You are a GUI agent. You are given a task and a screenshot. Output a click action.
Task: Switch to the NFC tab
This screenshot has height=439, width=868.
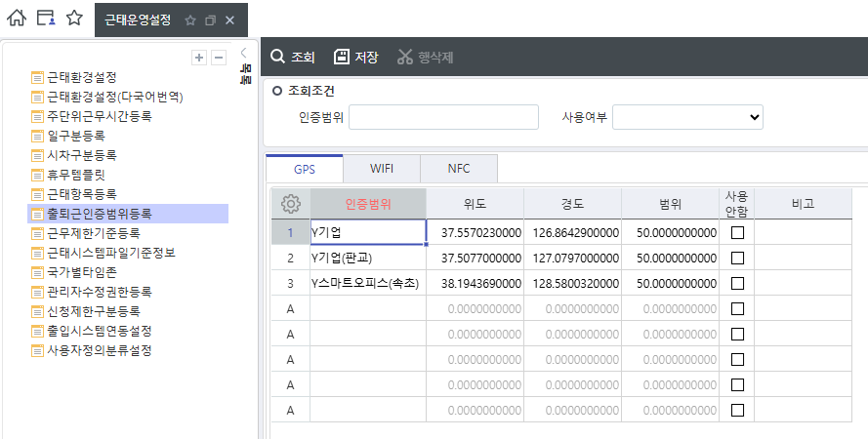tap(459, 169)
